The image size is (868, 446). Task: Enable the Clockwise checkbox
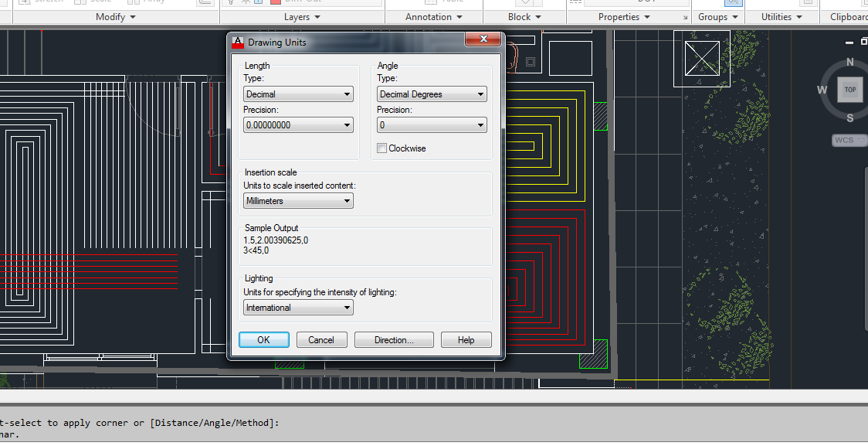click(381, 148)
